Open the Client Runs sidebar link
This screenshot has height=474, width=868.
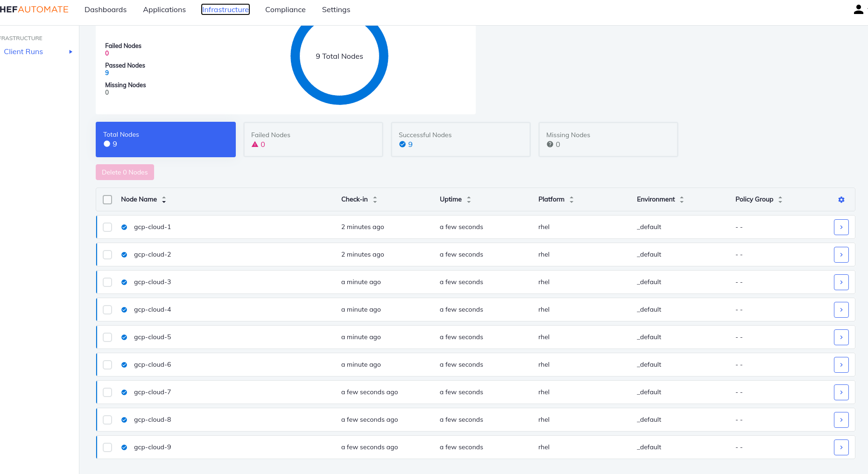coord(23,52)
